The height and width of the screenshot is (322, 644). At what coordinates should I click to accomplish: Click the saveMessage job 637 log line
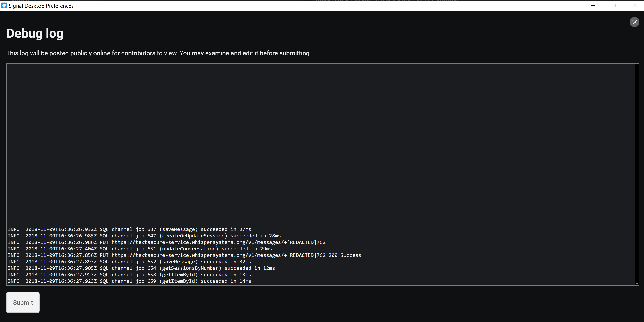click(x=129, y=229)
